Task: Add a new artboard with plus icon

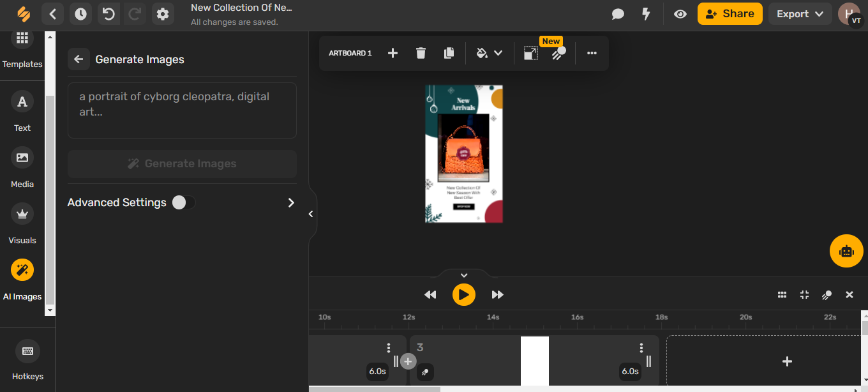Action: click(393, 53)
